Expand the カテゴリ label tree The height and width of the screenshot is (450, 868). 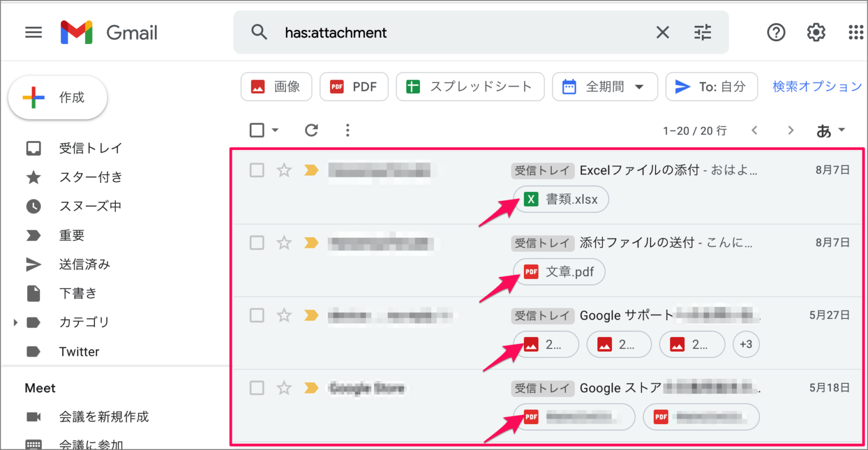point(15,322)
